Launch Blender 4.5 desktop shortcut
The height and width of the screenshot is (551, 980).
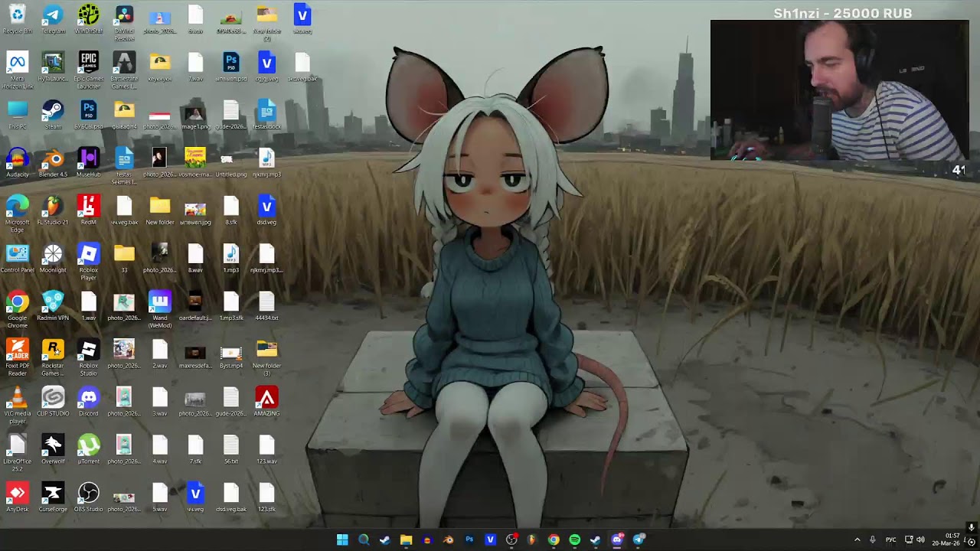point(53,163)
